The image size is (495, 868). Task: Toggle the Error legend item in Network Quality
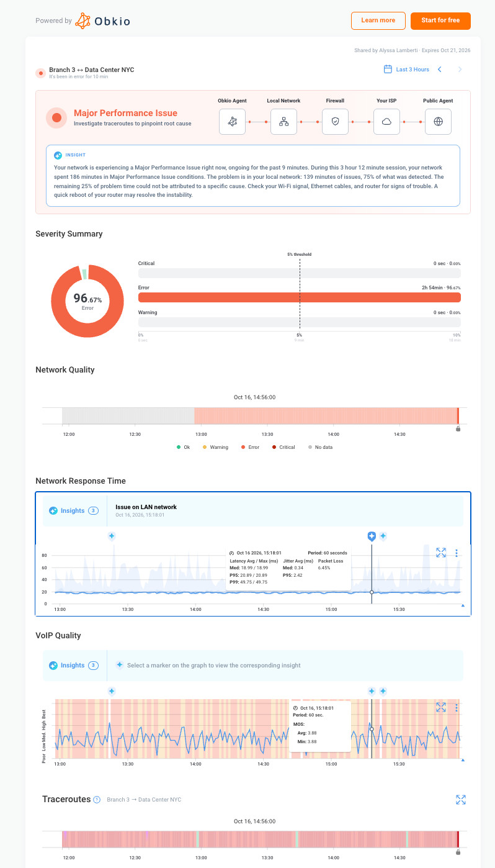tap(250, 447)
